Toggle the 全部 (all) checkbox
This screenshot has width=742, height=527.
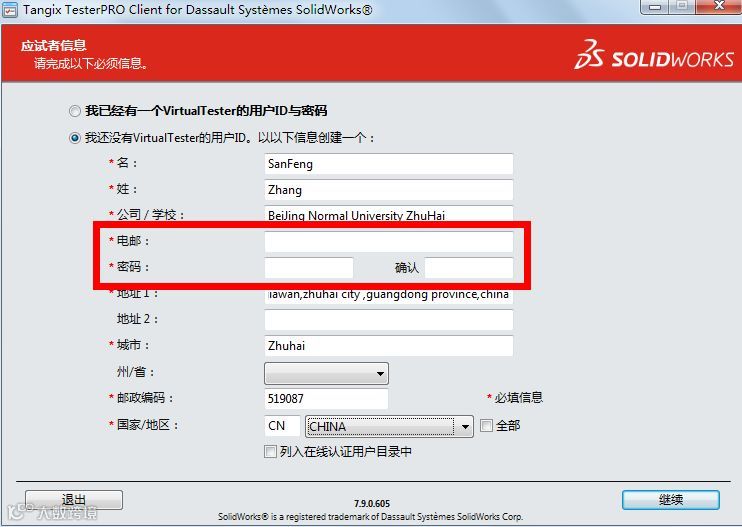pos(486,425)
